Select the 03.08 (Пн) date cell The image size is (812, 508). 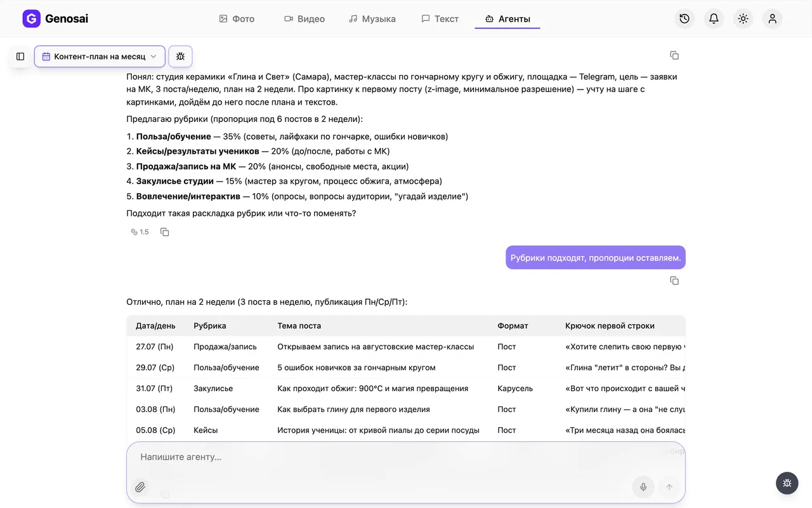[x=155, y=409]
